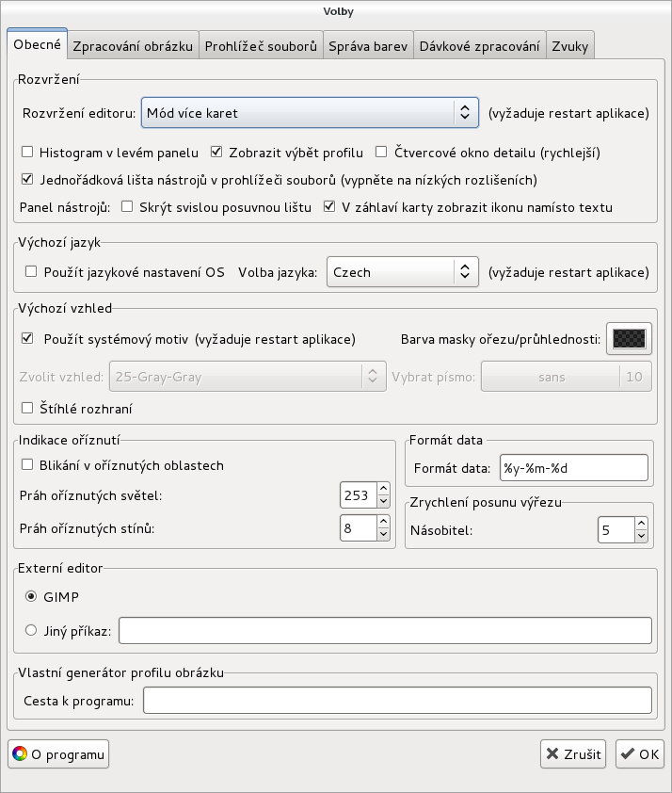Uncheck Zobrazit výběr profilu
Image resolution: width=672 pixels, height=793 pixels.
tap(216, 152)
